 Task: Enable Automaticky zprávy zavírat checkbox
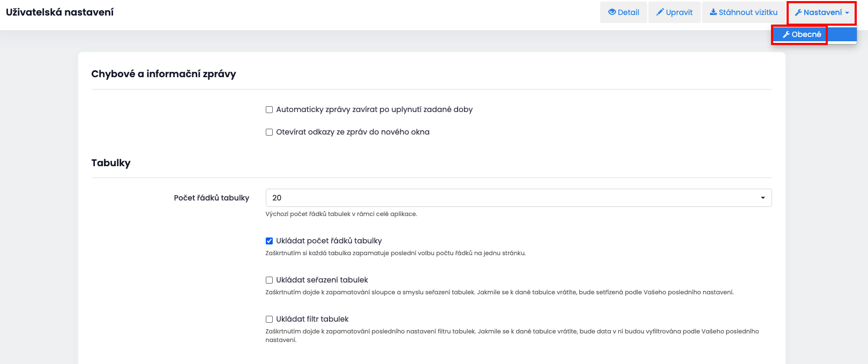click(270, 110)
